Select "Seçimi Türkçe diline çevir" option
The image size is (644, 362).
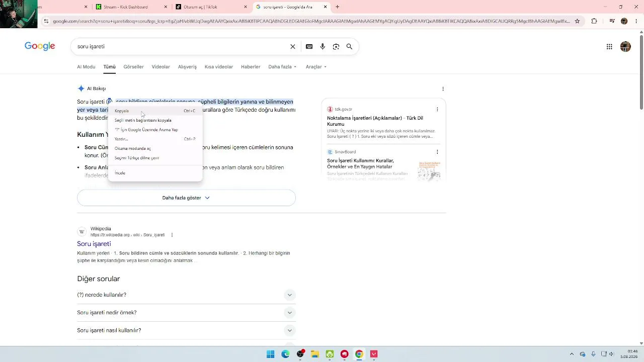[x=155, y=158]
